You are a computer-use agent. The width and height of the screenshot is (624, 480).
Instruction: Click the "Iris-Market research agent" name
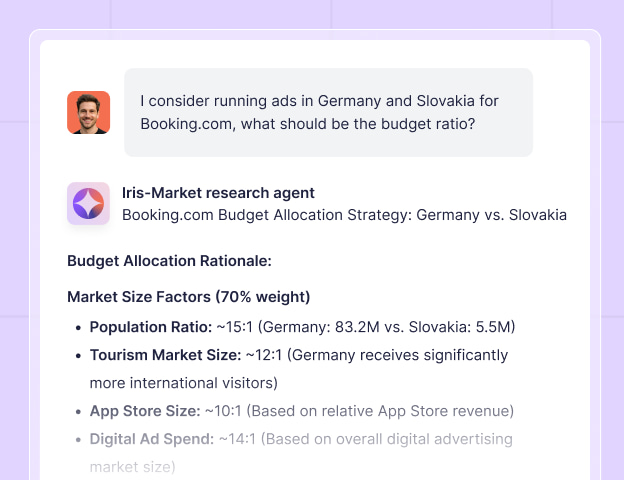coord(218,193)
